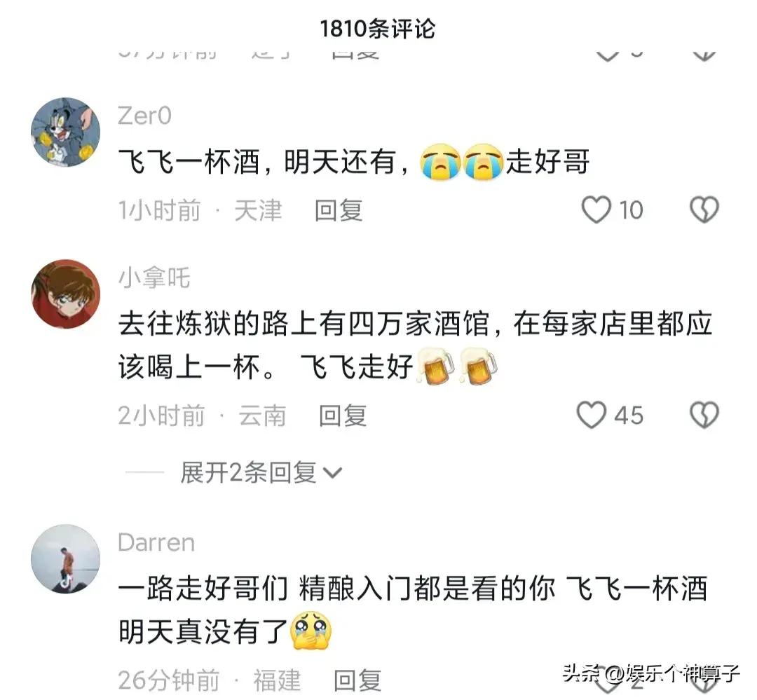The height and width of the screenshot is (700, 757).
Task: Open the Darren username profile
Action: click(156, 542)
